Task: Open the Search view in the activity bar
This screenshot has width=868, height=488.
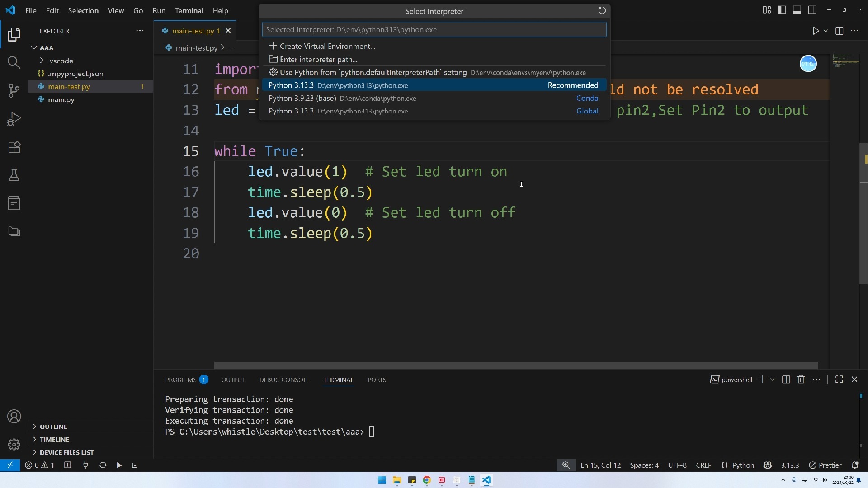Action: [x=14, y=62]
